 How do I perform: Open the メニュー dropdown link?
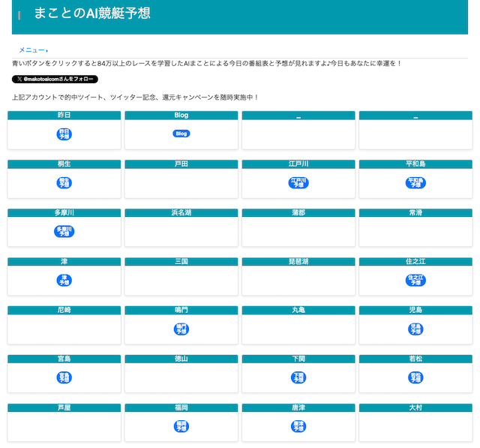point(33,50)
